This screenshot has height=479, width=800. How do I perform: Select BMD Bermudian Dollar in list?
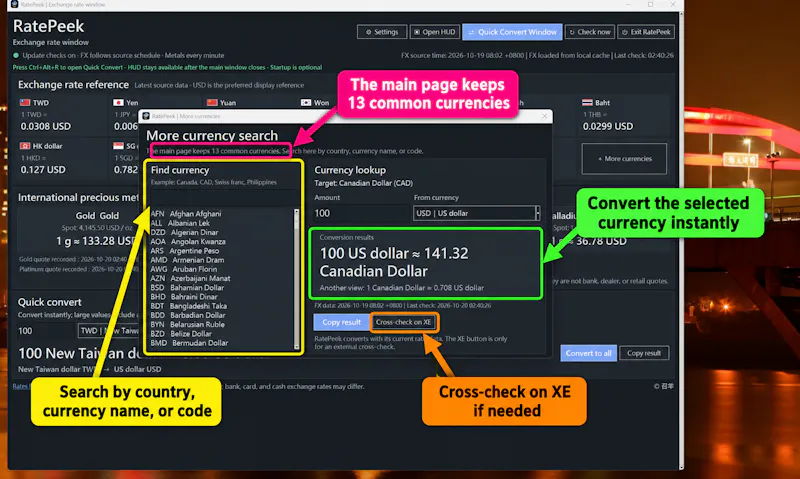pyautogui.click(x=189, y=343)
